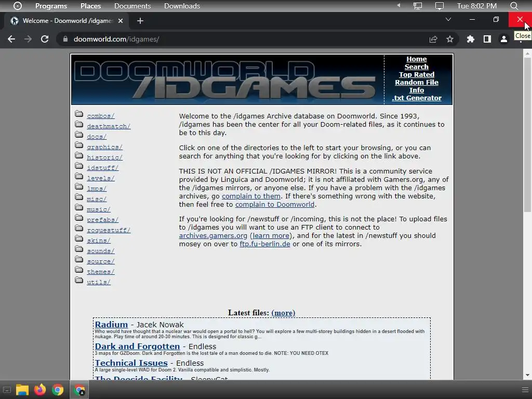The height and width of the screenshot is (399, 532).
Task: Toggle the browser side panel icon
Action: tap(487, 39)
